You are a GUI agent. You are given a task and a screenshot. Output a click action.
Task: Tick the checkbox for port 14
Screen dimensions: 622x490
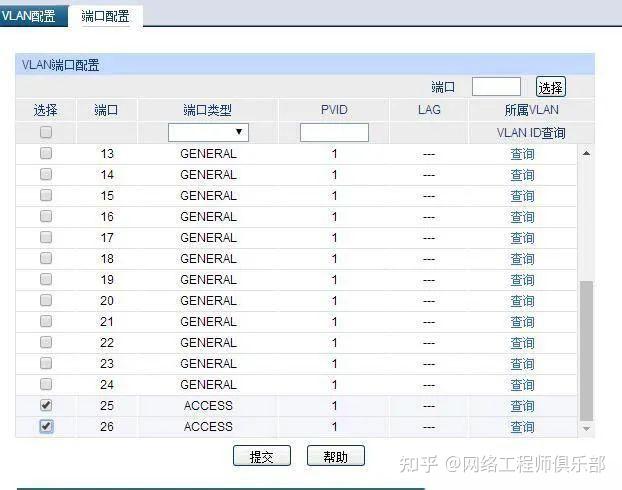(x=46, y=174)
